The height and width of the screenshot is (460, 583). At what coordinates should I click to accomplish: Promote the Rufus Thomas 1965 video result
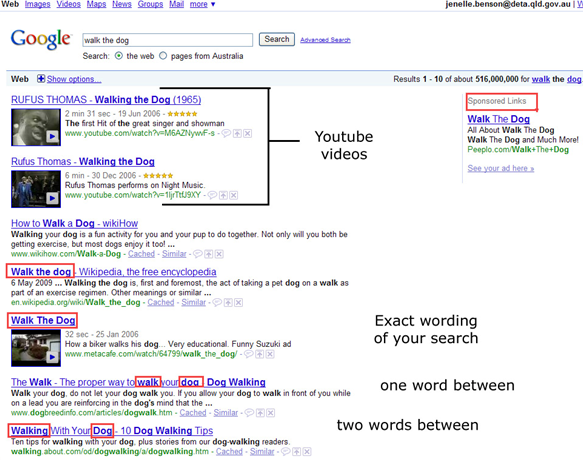[237, 134]
